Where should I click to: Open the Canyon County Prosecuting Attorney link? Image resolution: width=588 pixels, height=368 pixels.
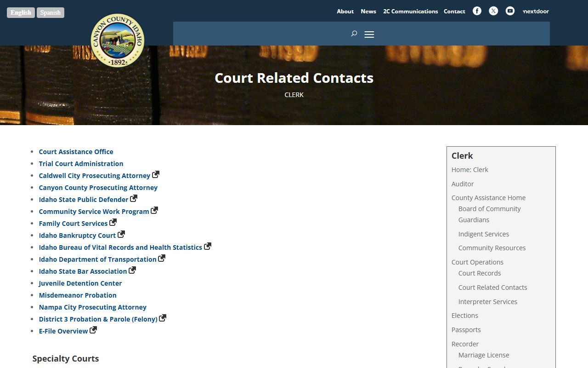point(98,188)
